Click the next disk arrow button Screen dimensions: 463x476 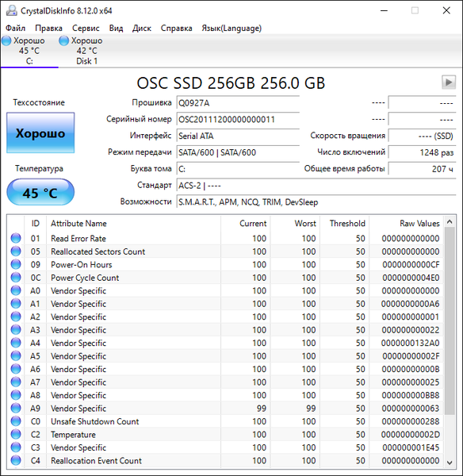pos(449,82)
